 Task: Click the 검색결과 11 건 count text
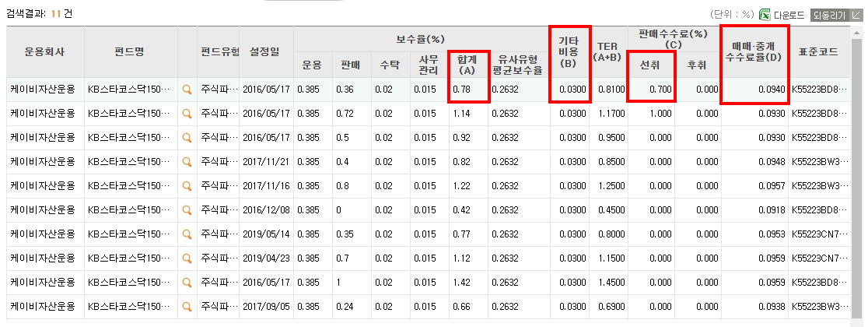pyautogui.click(x=39, y=14)
